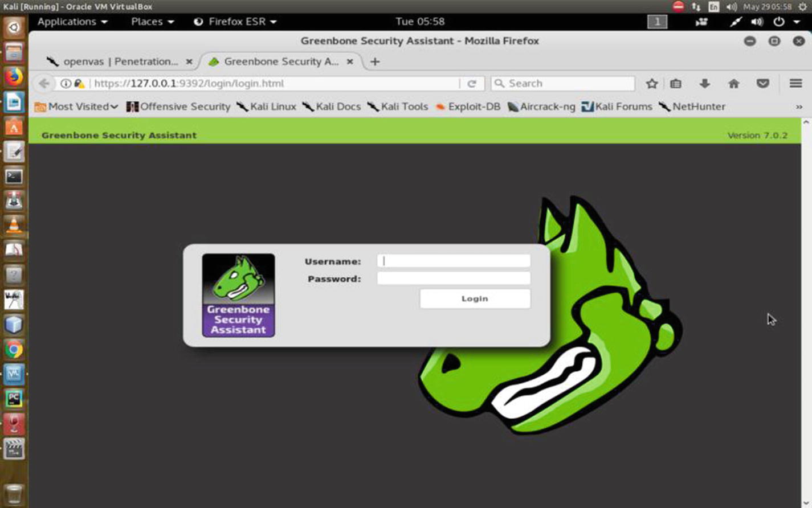
Task: Click the host network up-down arrows indicator
Action: click(696, 7)
